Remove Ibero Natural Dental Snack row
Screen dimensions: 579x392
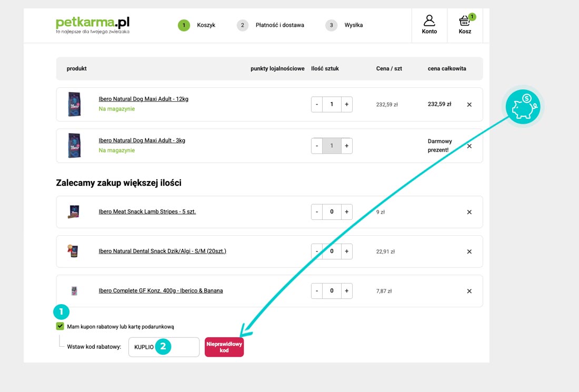coord(469,252)
